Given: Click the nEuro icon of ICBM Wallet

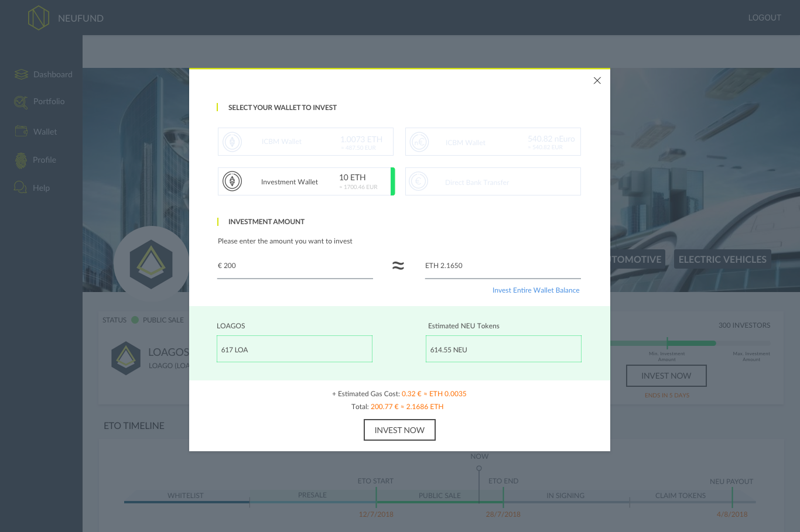Looking at the screenshot, I should (419, 142).
